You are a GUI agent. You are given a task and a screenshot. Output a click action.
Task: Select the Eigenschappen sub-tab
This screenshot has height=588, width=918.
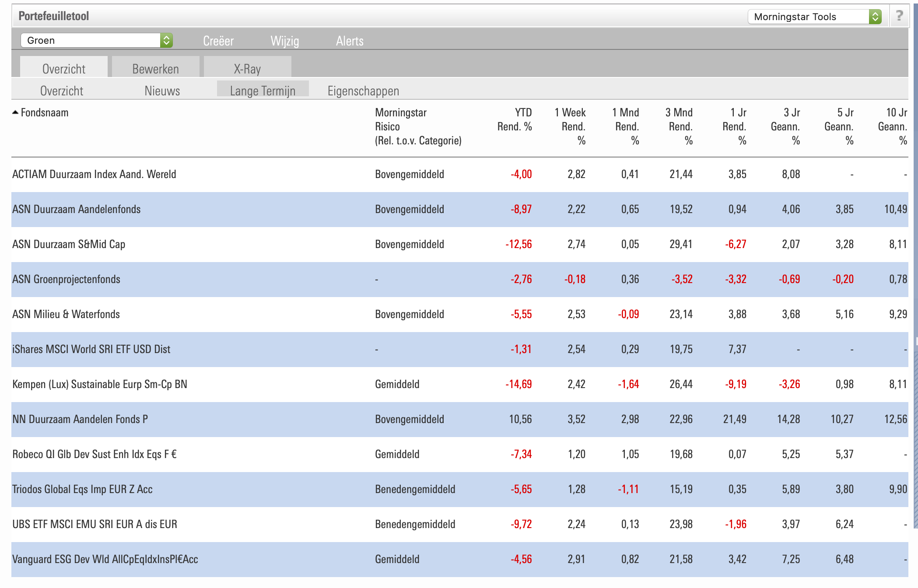[364, 91]
